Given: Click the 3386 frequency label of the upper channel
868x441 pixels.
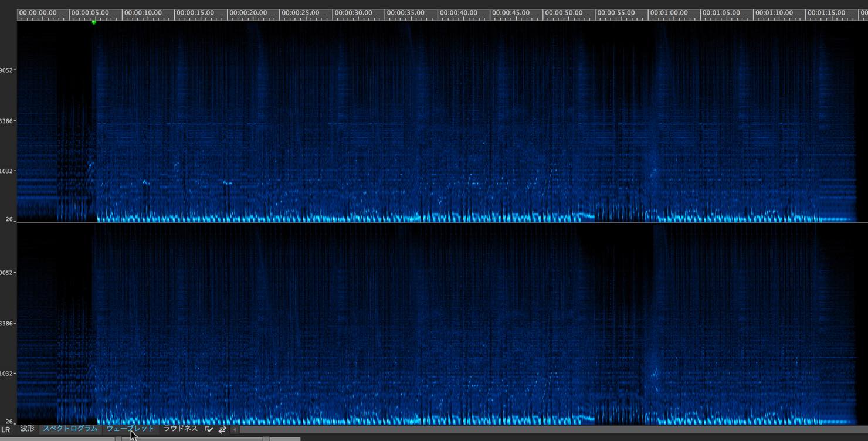Looking at the screenshot, I should [x=7, y=121].
